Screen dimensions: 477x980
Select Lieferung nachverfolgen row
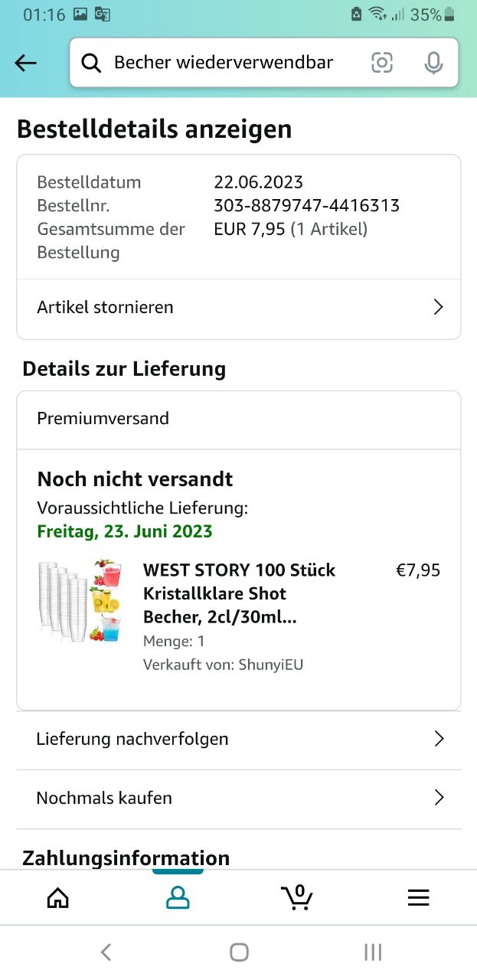click(x=132, y=739)
